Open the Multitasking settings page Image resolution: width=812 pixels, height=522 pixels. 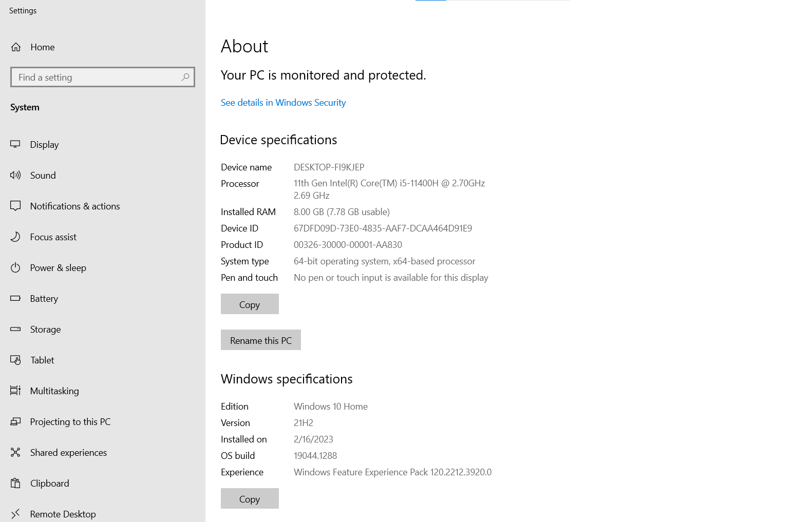coord(54,391)
